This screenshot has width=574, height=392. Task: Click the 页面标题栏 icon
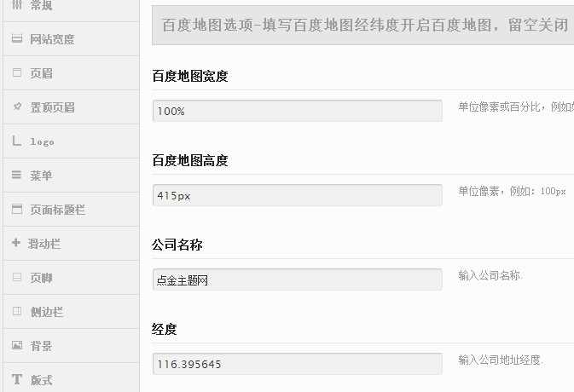point(17,209)
